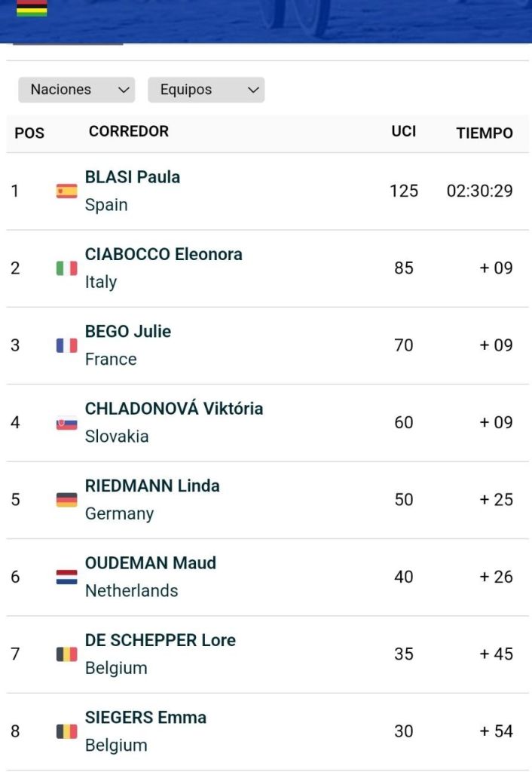
Task: Sort by the UCI column header
Action: tap(403, 131)
